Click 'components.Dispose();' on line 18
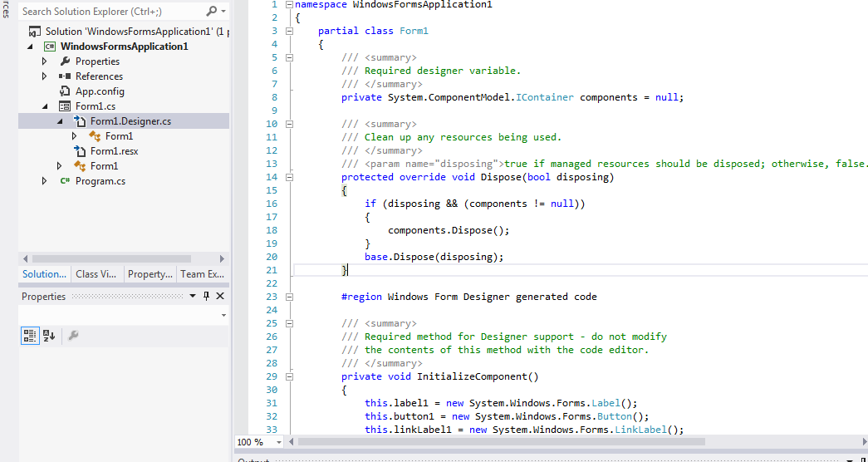This screenshot has width=868, height=462. 449,230
